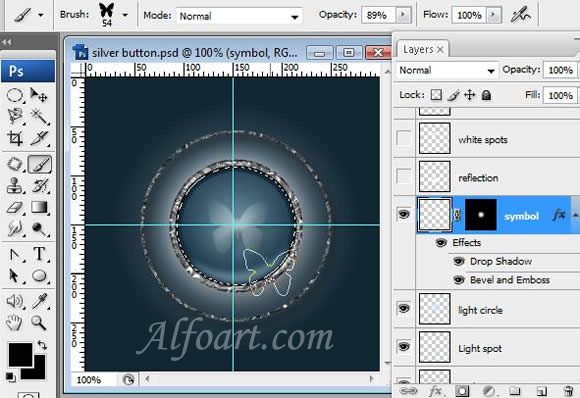Choose the Eraser tool
The image size is (580, 398).
(x=15, y=208)
